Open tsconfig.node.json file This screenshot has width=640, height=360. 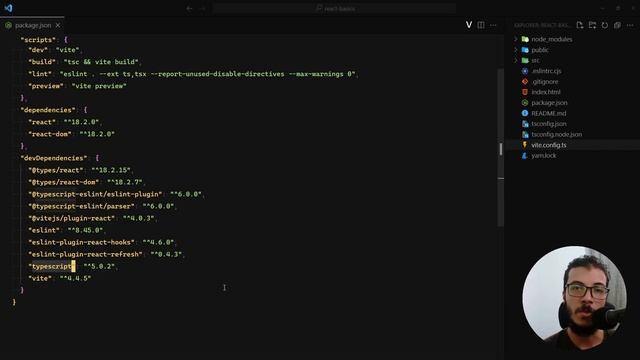pos(556,134)
